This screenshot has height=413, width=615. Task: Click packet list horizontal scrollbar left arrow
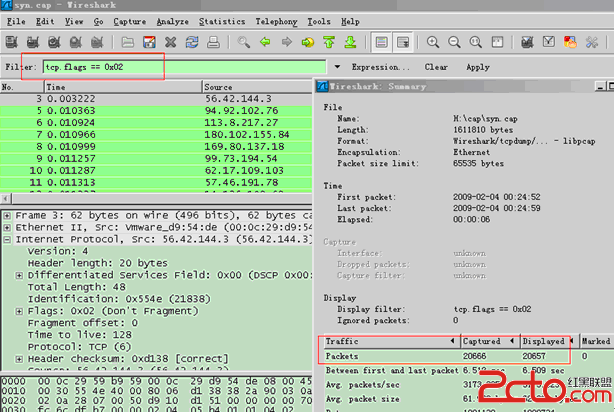pyautogui.click(x=5, y=199)
